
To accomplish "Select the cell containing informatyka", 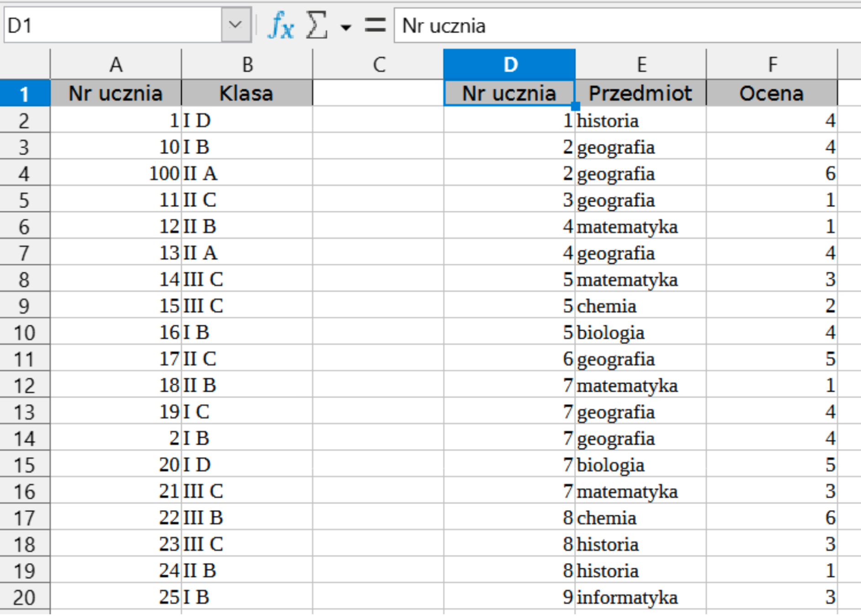I will [x=640, y=597].
